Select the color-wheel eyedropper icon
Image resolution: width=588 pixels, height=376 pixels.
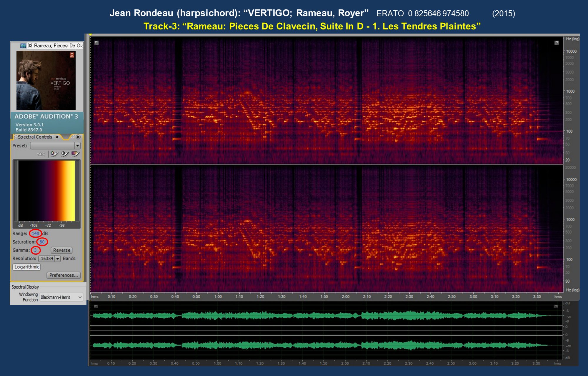[54, 154]
